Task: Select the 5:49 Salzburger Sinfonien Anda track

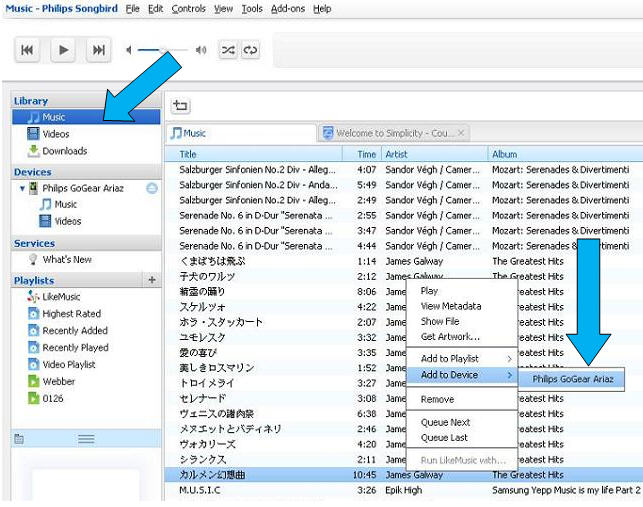Action: click(x=404, y=185)
